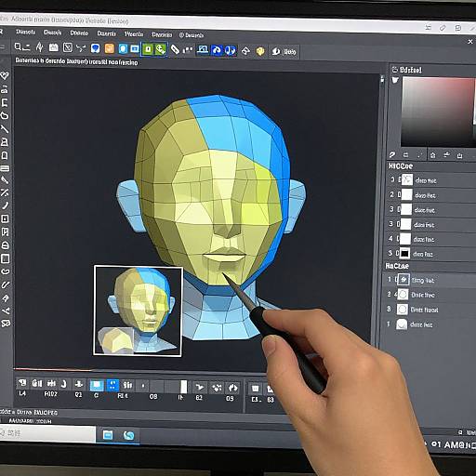Pick a color in the red gradient color square
Image resolution: width=476 pixels, height=476 pixels.
pyautogui.click(x=438, y=112)
